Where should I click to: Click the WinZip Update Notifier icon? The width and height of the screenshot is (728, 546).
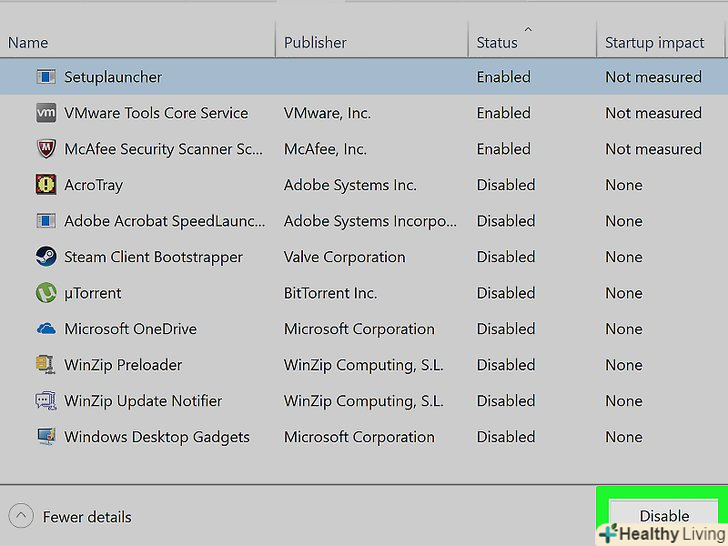(46, 401)
